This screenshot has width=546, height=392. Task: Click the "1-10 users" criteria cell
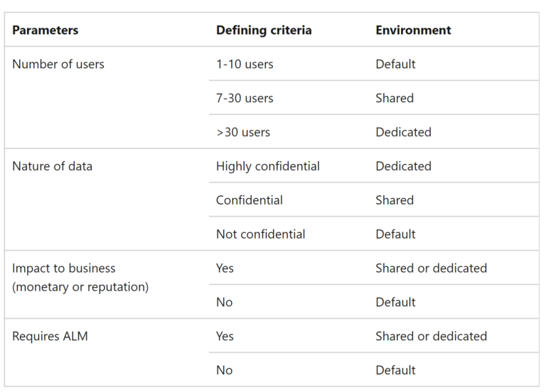tap(245, 64)
